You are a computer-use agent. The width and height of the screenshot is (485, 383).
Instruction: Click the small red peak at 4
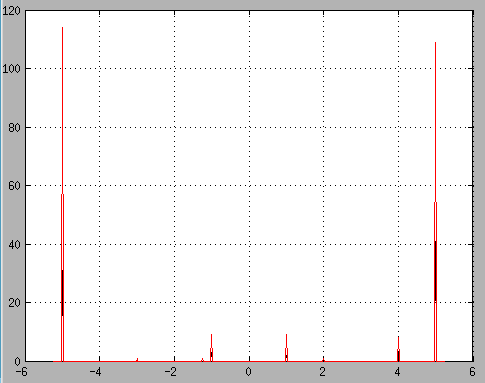pyautogui.click(x=398, y=349)
